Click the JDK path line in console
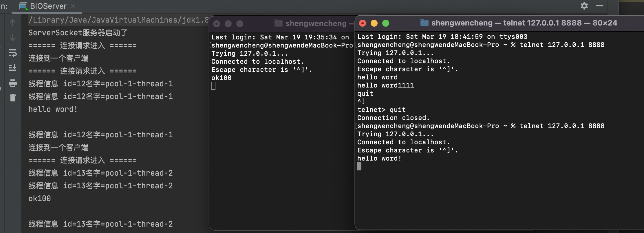 (x=118, y=20)
